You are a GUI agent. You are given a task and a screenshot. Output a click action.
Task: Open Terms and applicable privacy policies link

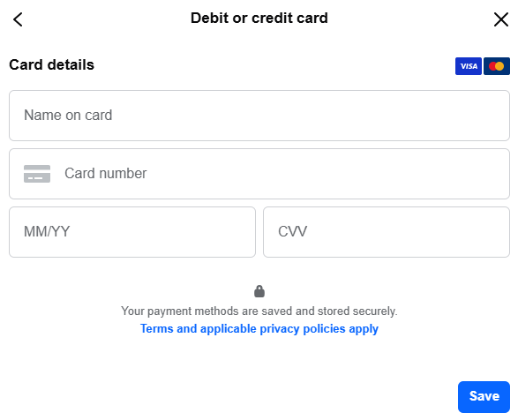click(x=259, y=329)
